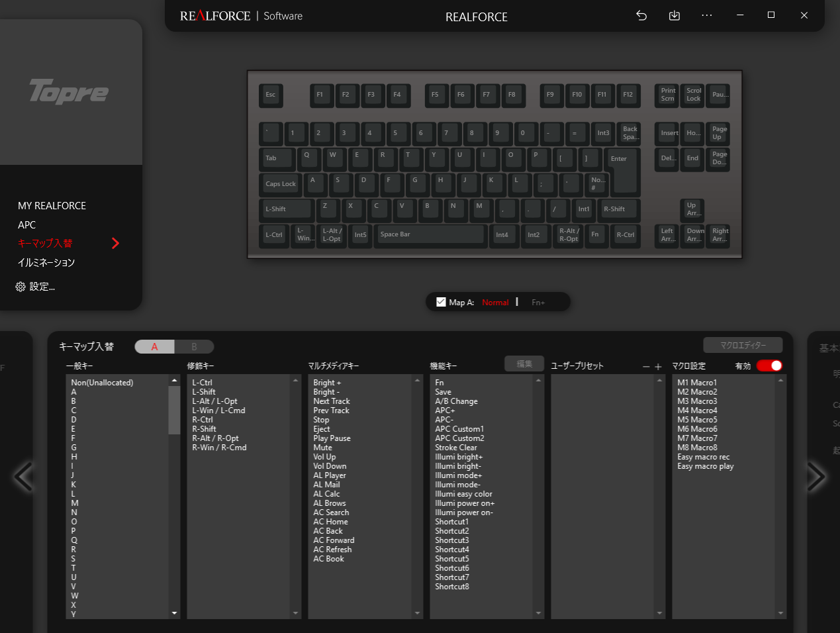Select the Space Bar key on keyboard
Screen dimensions: 840x633
[x=430, y=234]
